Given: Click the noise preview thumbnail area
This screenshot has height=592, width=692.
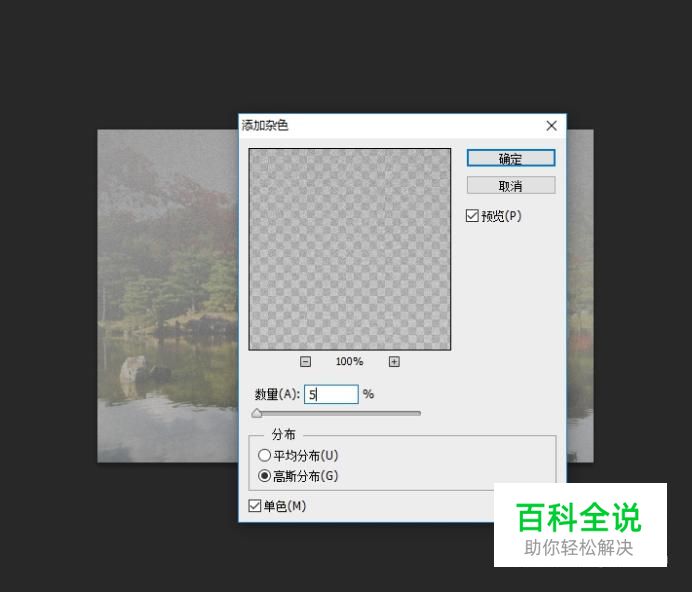Looking at the screenshot, I should 350,249.
